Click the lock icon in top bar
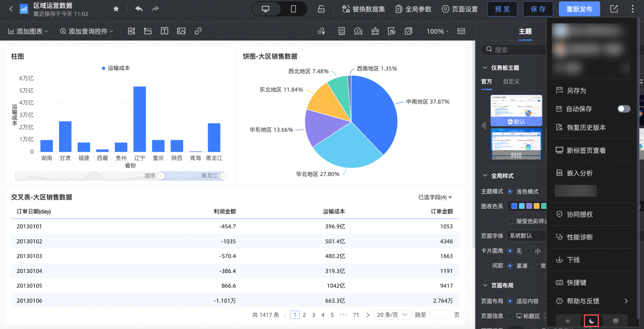The width and height of the screenshot is (644, 329). pos(321,9)
